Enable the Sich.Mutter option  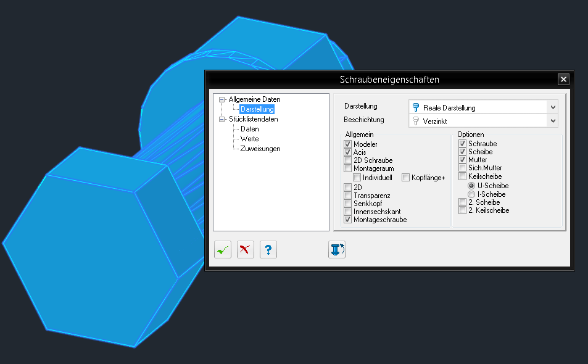coord(462,168)
